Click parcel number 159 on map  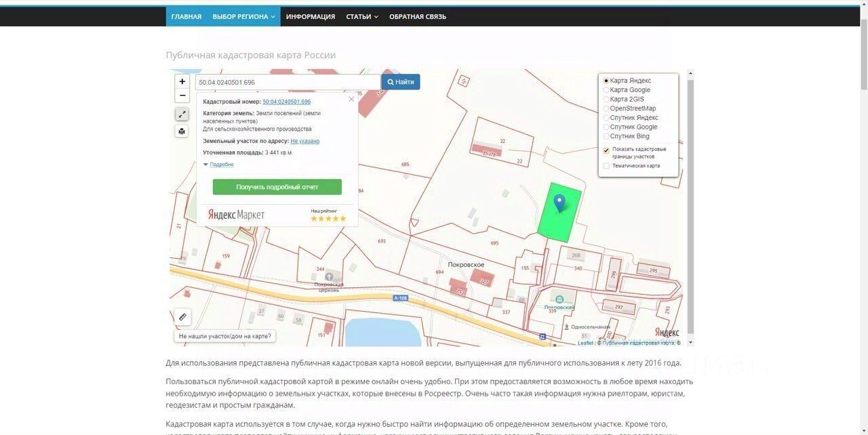click(x=226, y=256)
